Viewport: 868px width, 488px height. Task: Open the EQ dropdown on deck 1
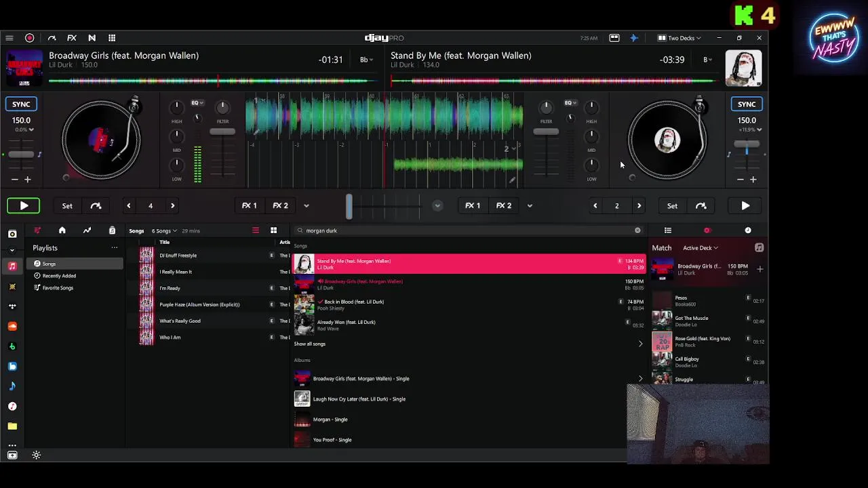pos(197,103)
